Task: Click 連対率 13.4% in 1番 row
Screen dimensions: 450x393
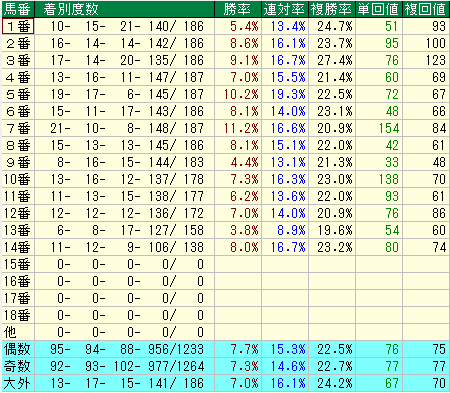Action: pyautogui.click(x=288, y=26)
